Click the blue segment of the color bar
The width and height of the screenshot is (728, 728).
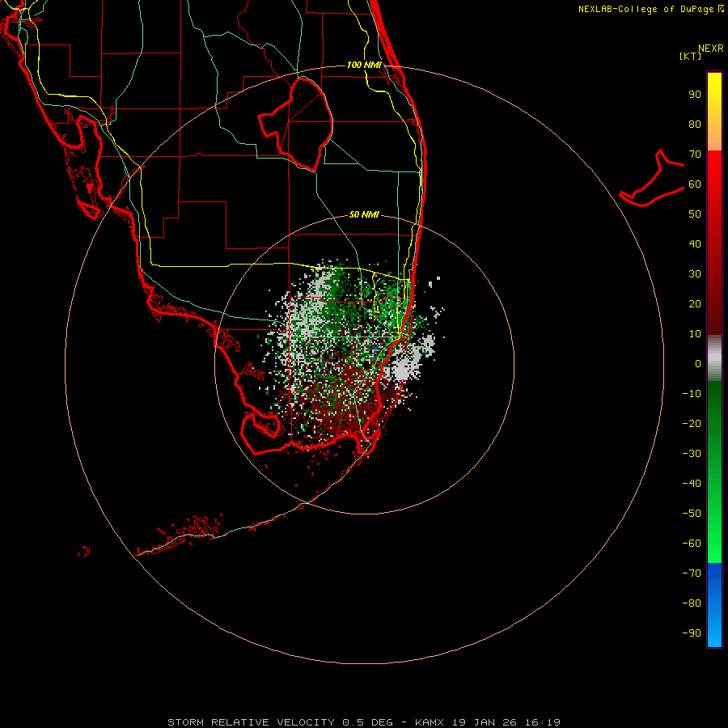tap(714, 605)
